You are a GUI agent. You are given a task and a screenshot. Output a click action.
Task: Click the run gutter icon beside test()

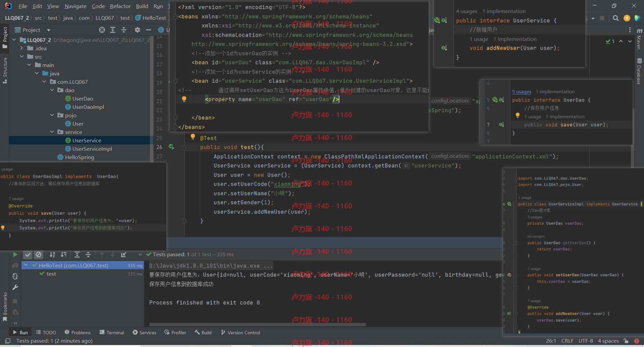171,147
